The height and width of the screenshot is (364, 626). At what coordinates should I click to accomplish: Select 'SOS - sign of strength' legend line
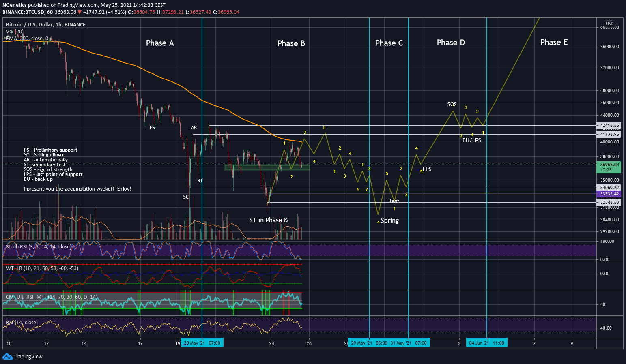(48, 169)
